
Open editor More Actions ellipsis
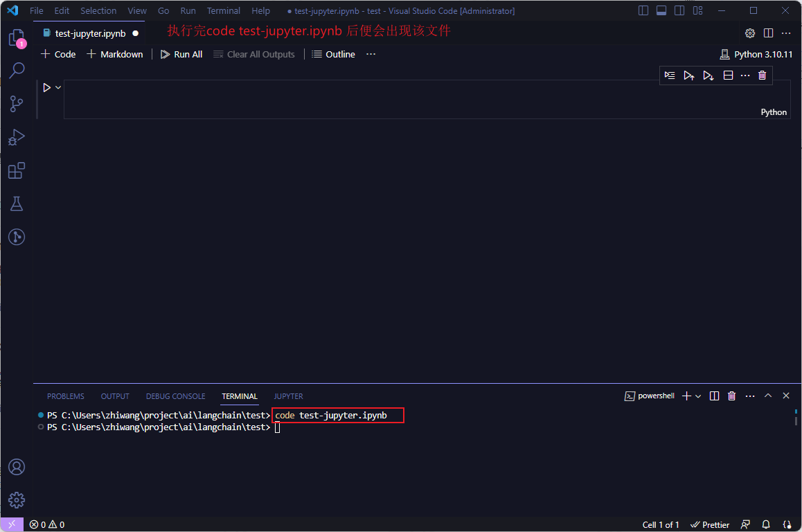(x=786, y=33)
